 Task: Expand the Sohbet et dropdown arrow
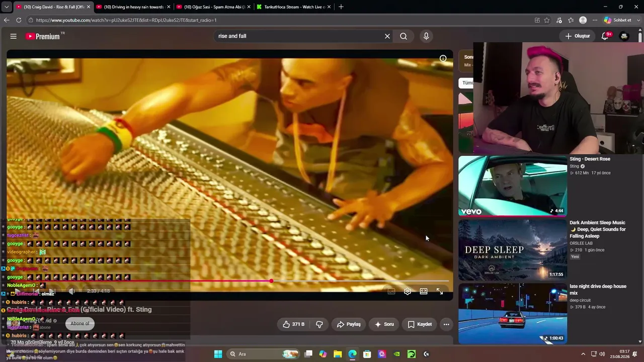pos(638,20)
